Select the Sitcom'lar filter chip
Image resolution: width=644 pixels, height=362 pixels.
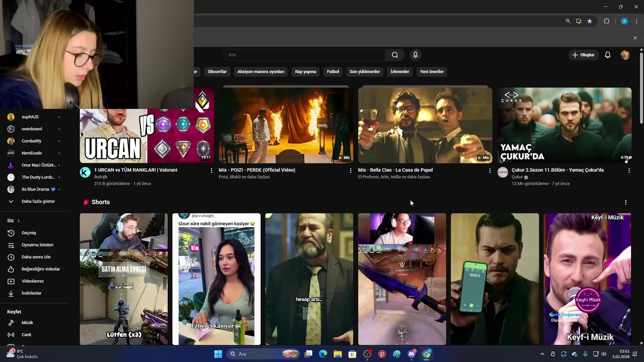217,71
